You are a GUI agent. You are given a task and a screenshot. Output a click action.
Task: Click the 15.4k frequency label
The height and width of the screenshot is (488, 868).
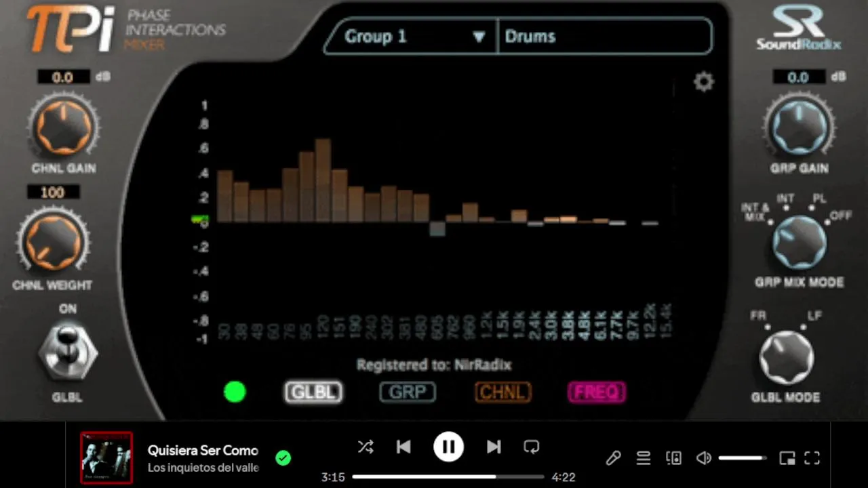(666, 321)
